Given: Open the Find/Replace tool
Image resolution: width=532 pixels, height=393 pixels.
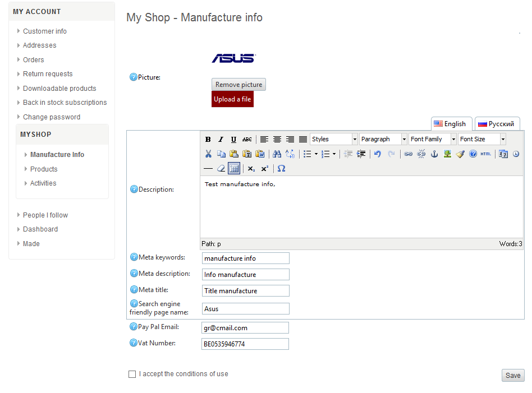Looking at the screenshot, I should click(x=290, y=154).
